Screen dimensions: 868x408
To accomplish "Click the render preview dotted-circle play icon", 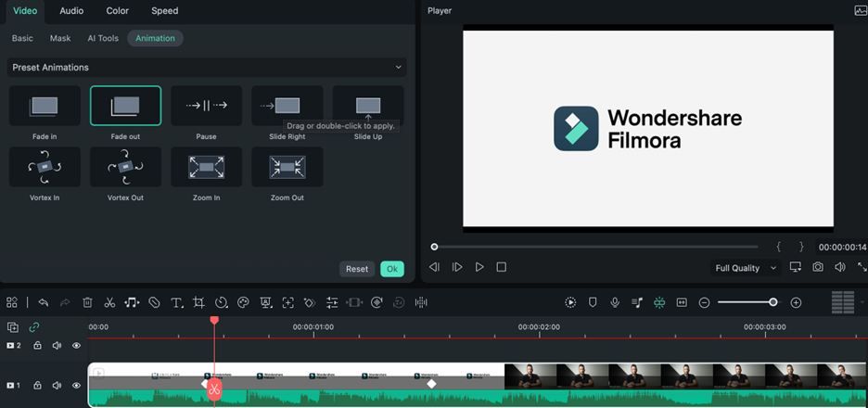I will tap(570, 302).
